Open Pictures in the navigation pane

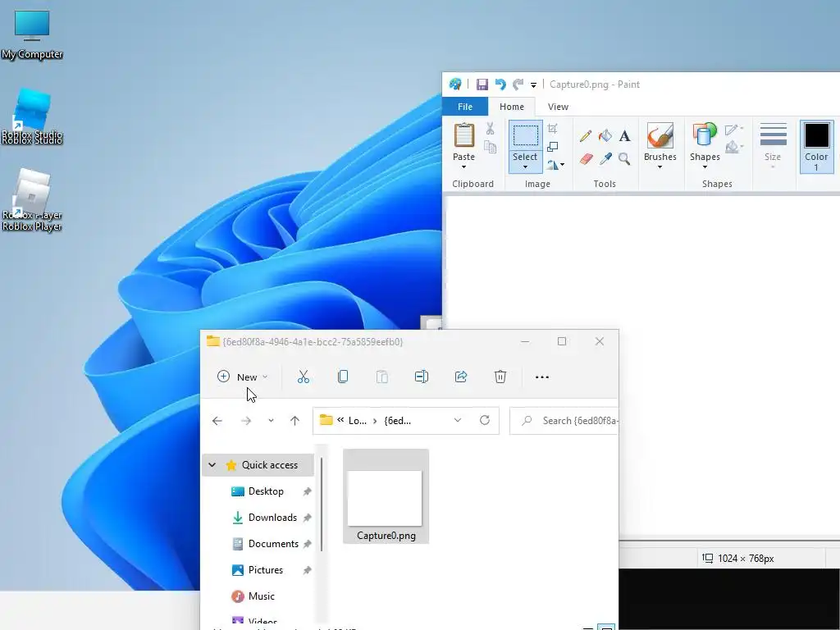[x=265, y=570]
